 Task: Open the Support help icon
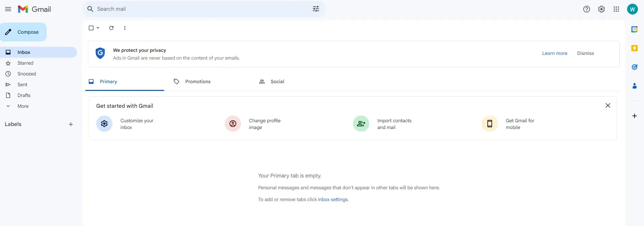[586, 9]
